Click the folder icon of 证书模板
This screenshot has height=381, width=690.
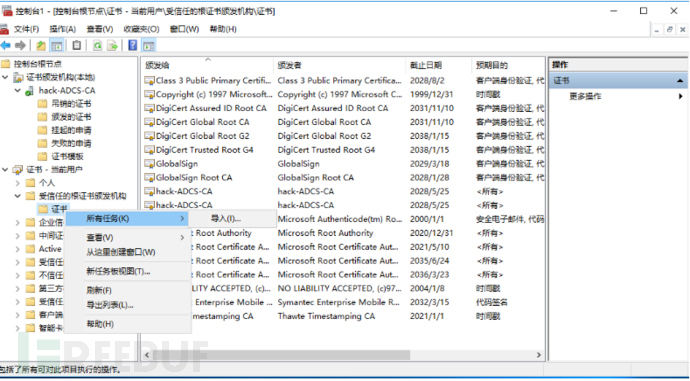click(42, 156)
